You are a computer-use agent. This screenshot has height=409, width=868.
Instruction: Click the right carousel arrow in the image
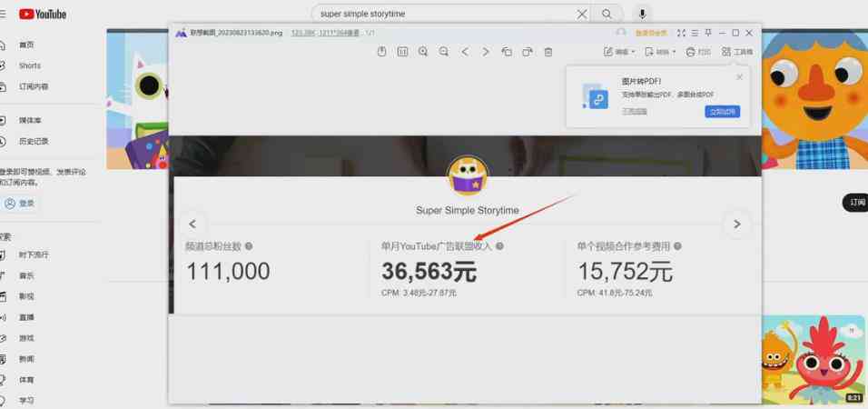[x=737, y=224]
